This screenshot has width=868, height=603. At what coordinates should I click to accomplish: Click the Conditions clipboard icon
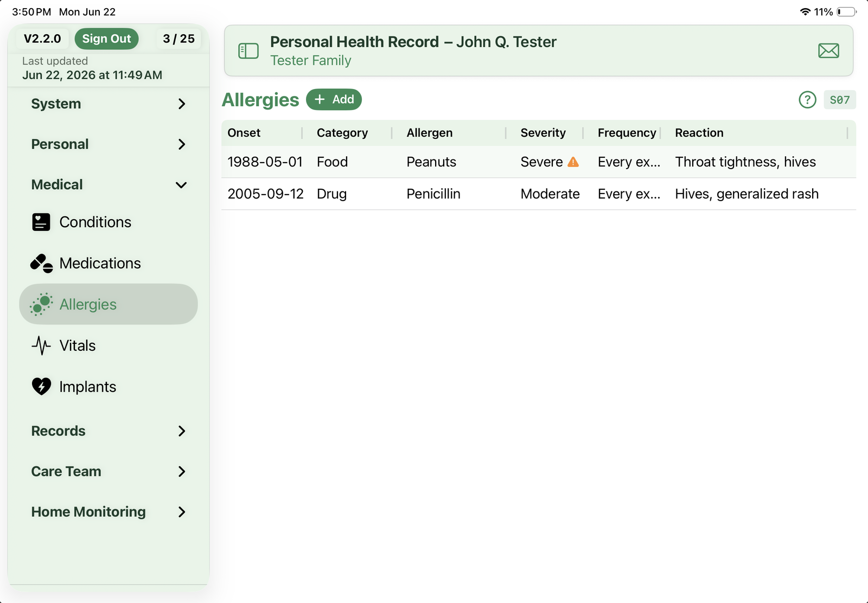pyautogui.click(x=41, y=222)
